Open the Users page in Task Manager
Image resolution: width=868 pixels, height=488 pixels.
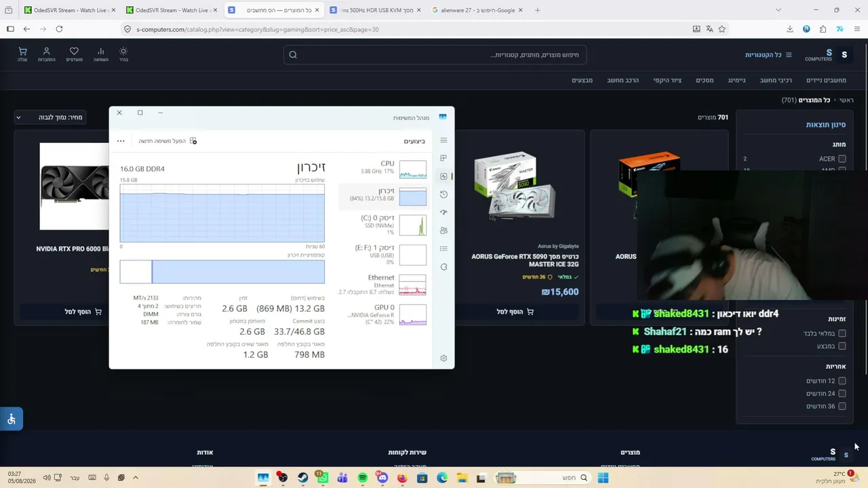tap(443, 230)
